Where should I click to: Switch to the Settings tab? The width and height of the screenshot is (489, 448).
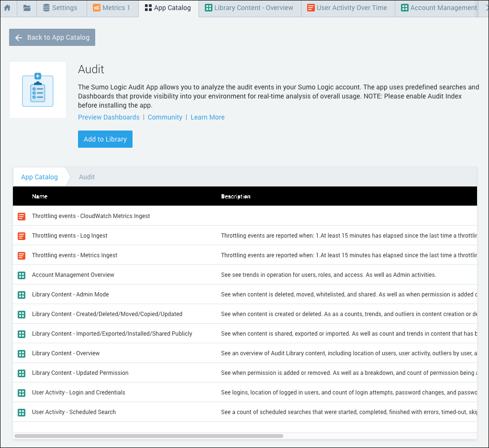tap(60, 8)
